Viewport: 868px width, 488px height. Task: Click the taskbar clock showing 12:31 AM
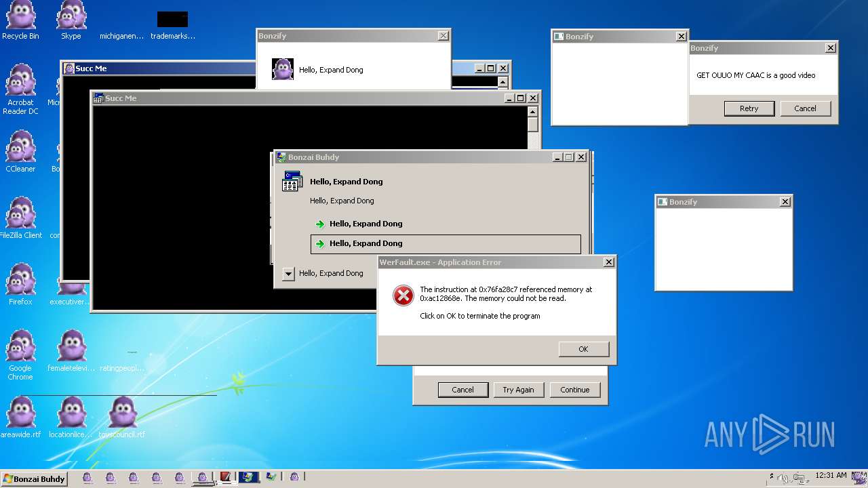[x=831, y=476]
